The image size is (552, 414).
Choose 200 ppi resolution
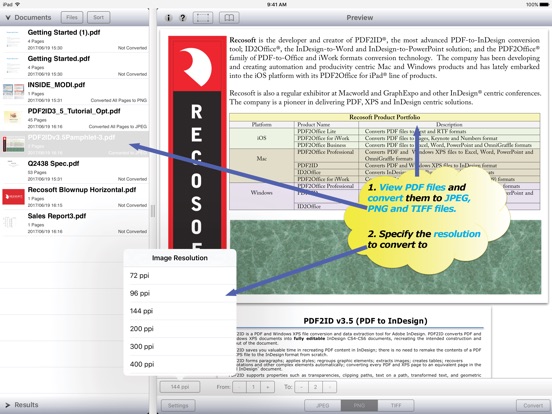pos(180,329)
